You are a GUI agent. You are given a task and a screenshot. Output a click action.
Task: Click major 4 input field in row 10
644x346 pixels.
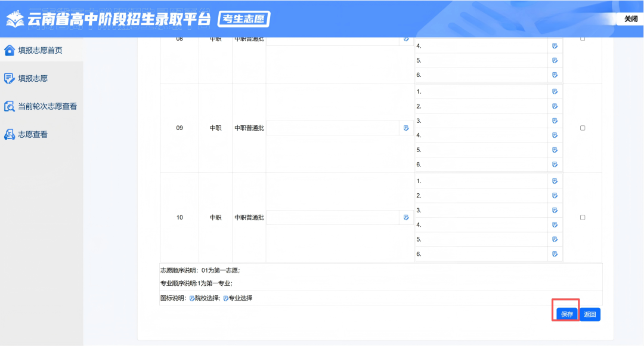click(x=481, y=225)
